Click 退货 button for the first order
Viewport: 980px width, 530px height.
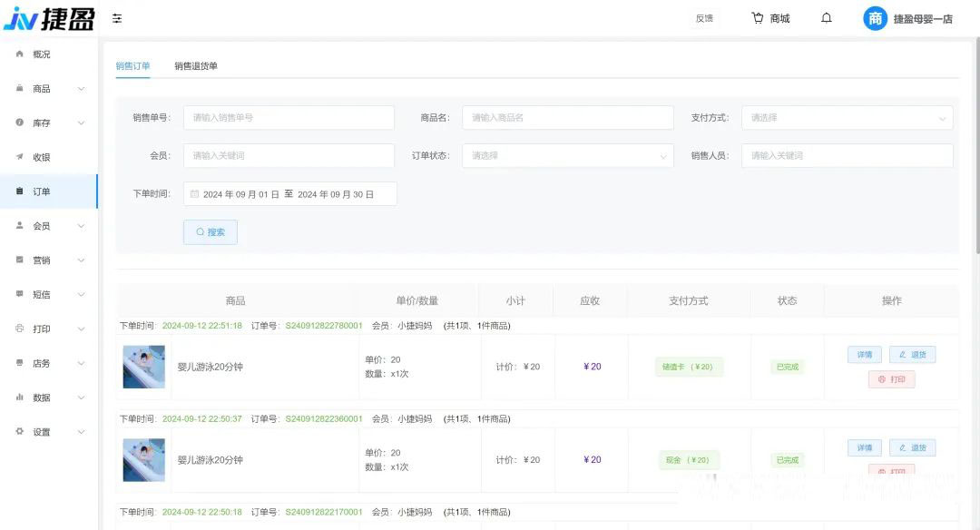tap(912, 355)
